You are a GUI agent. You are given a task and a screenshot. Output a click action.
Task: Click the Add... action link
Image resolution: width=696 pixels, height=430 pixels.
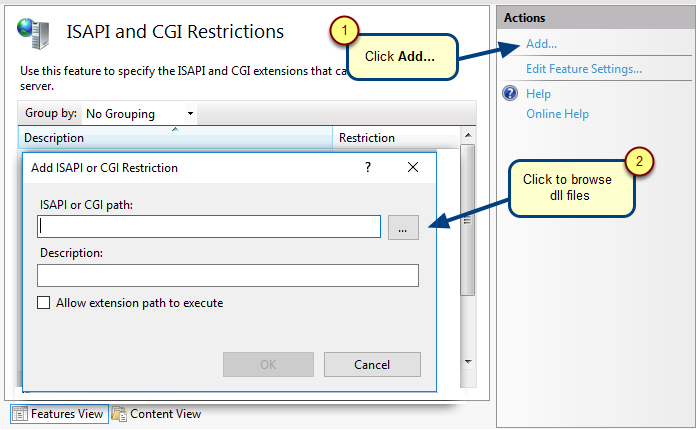pyautogui.click(x=541, y=44)
